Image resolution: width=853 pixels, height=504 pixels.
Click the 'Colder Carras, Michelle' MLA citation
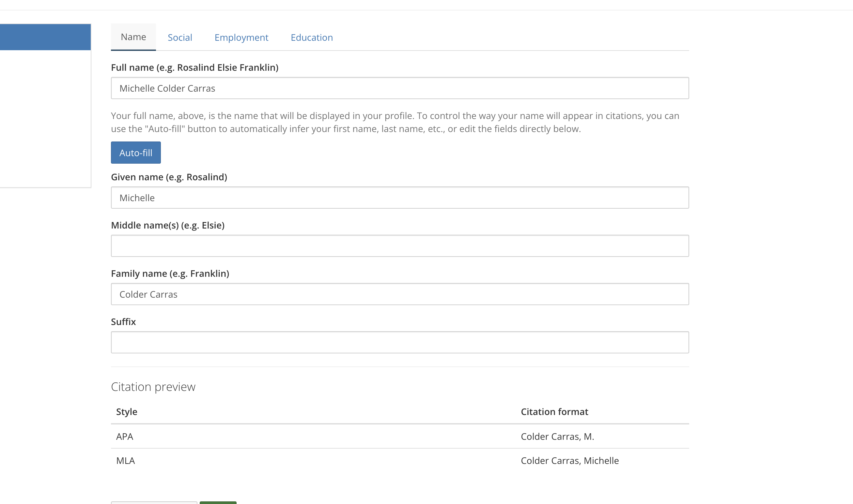point(569,461)
